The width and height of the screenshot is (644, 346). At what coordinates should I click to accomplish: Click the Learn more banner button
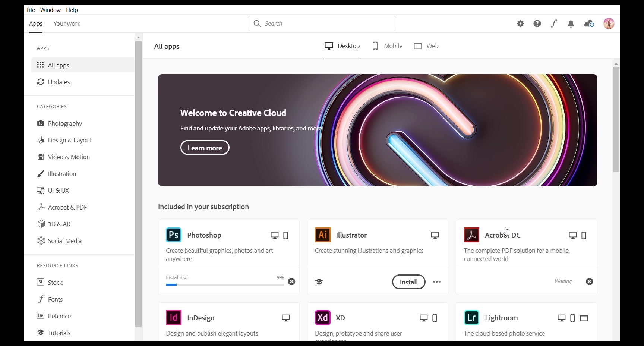(x=205, y=148)
